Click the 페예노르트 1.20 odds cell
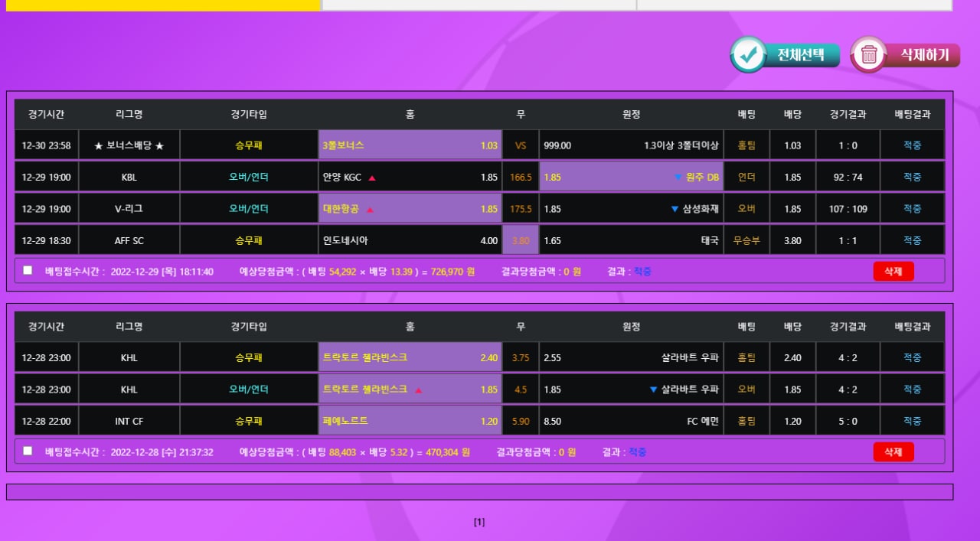 pos(410,421)
